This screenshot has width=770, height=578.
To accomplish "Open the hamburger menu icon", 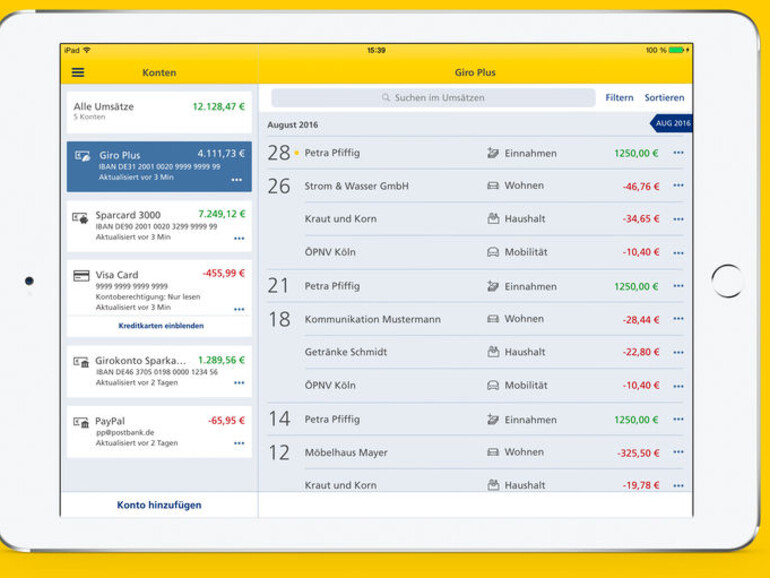I will 78,73.
